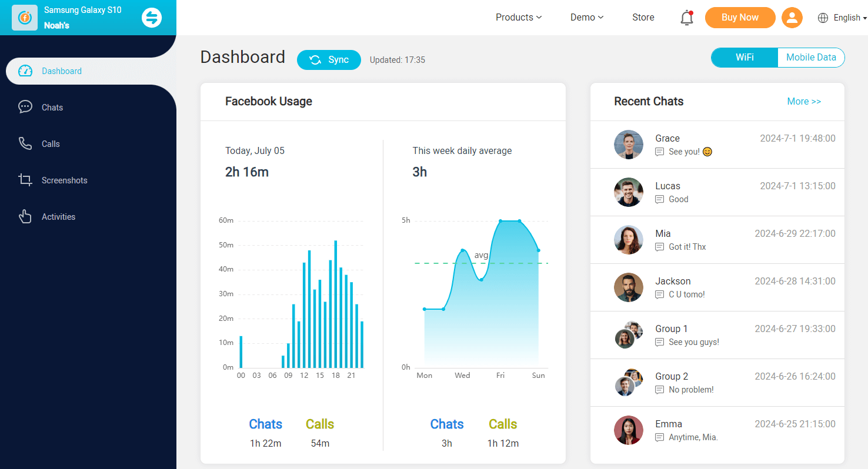Open the notification bell
The image size is (868, 469).
687,18
